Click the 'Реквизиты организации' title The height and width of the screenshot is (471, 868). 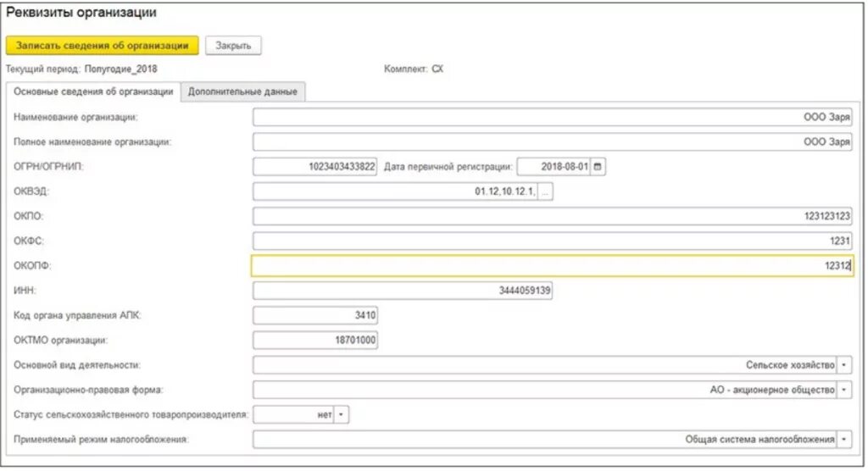[x=81, y=13]
